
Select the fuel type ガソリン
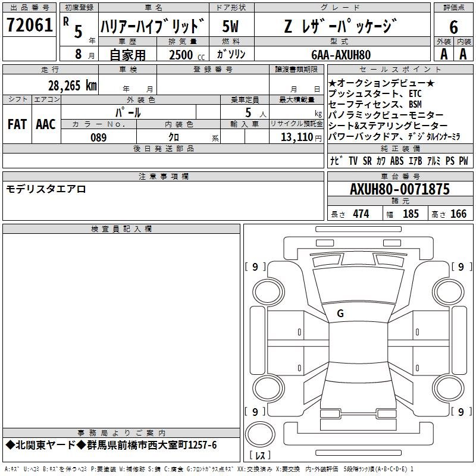pos(231,54)
